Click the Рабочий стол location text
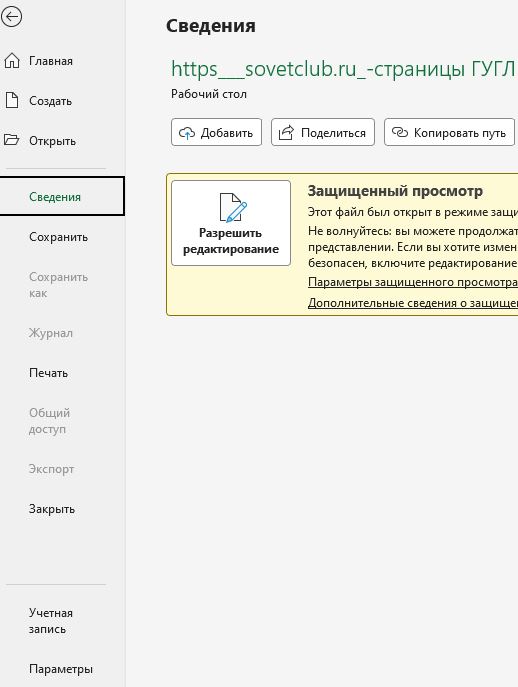This screenshot has height=687, width=518. 209,94
